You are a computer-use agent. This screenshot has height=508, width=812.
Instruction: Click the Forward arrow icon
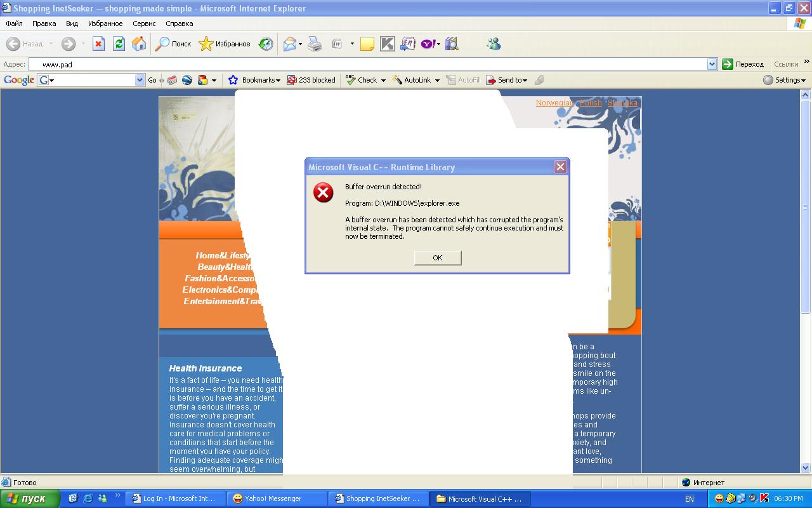coord(69,44)
